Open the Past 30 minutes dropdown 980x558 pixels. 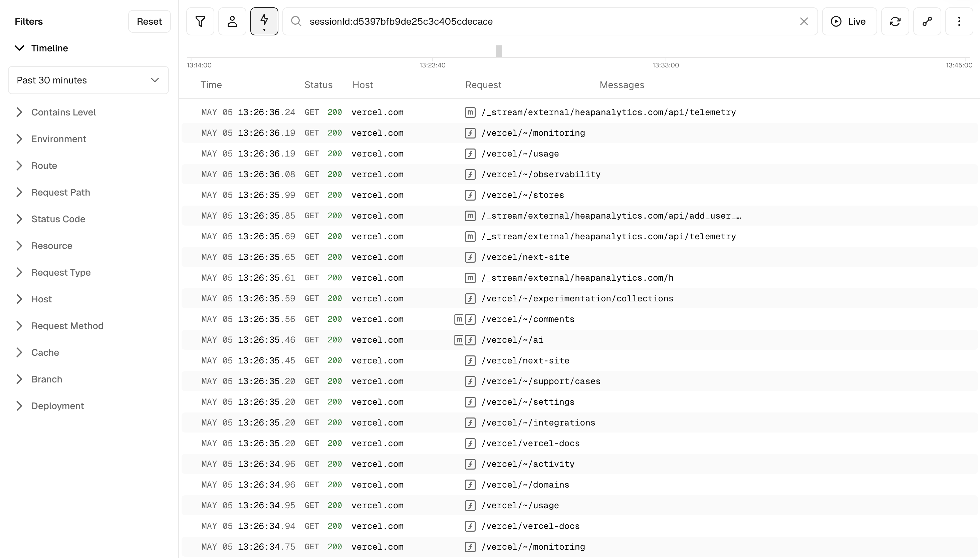[88, 80]
